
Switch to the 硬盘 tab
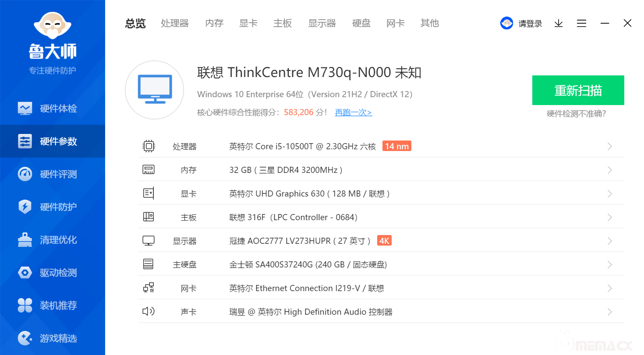coord(361,23)
